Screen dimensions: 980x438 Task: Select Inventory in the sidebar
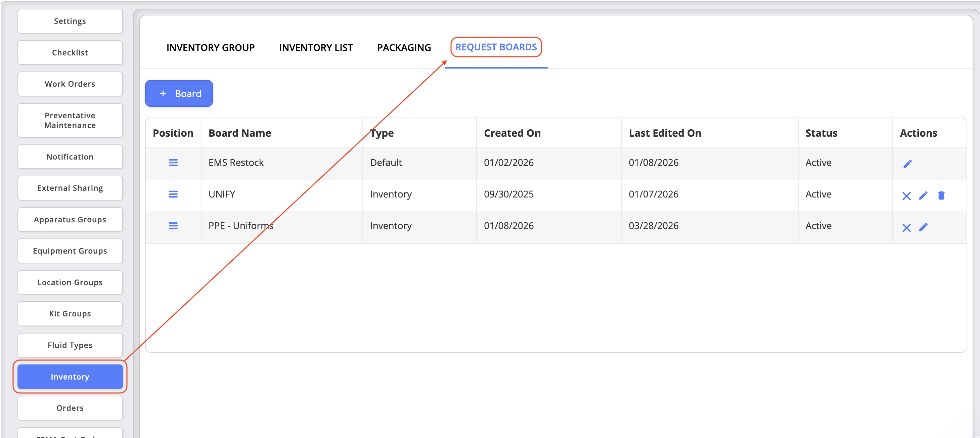[x=70, y=377]
